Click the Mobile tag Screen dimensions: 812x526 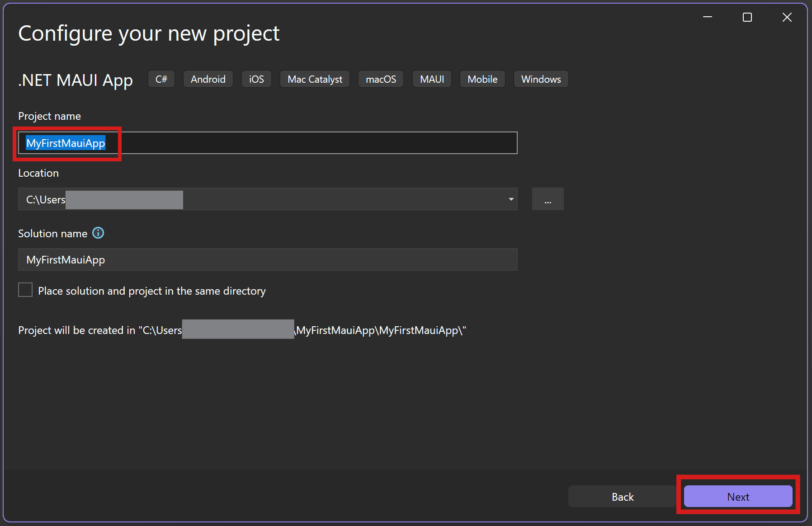click(482, 79)
